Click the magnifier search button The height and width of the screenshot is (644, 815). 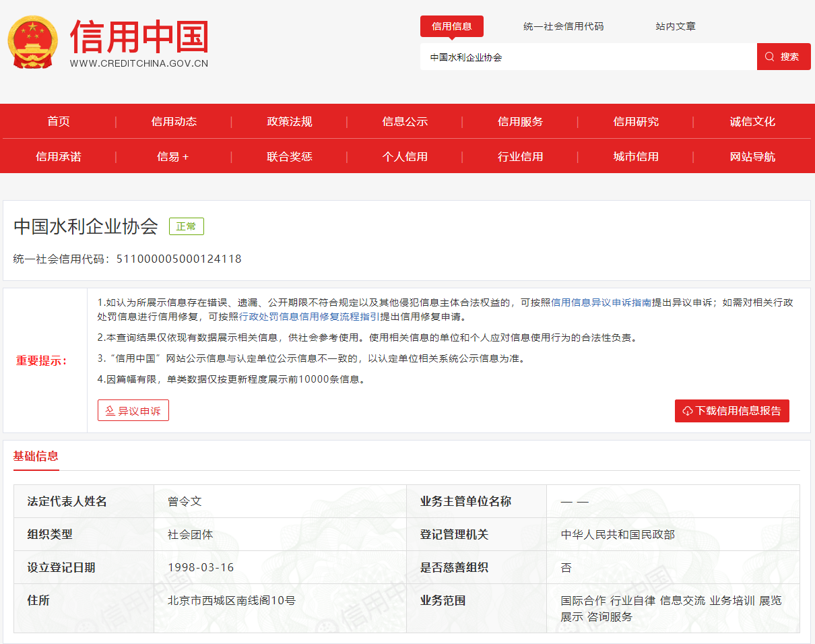(783, 57)
